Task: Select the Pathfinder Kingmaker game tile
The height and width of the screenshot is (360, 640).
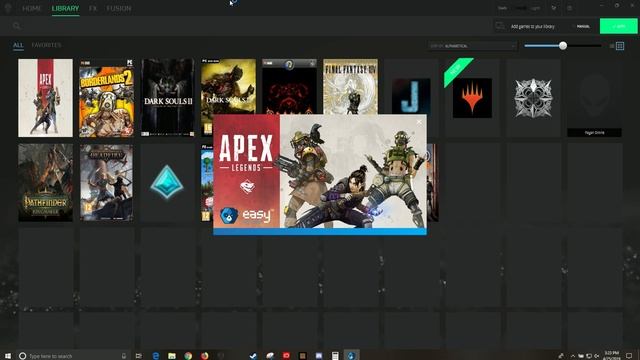Action: tap(45, 182)
